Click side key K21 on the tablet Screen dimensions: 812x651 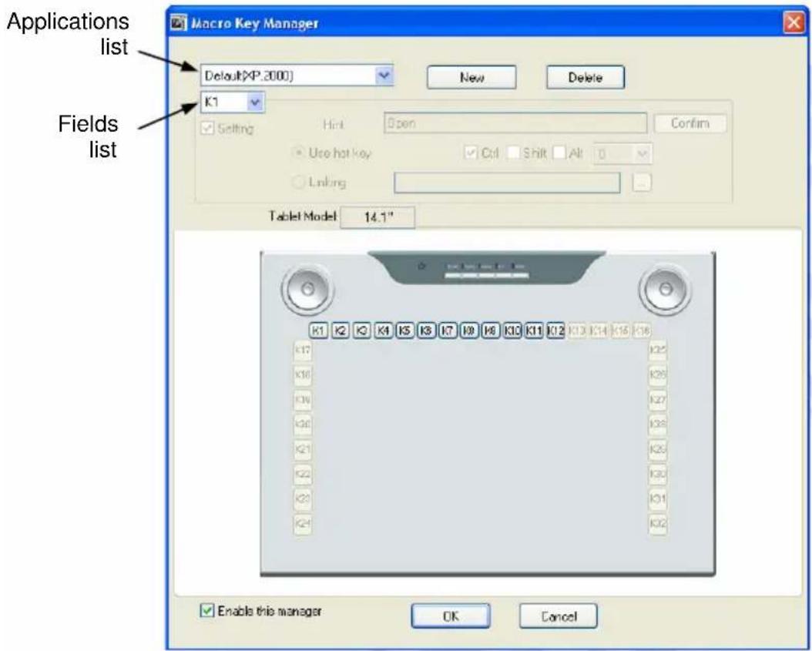(x=303, y=448)
